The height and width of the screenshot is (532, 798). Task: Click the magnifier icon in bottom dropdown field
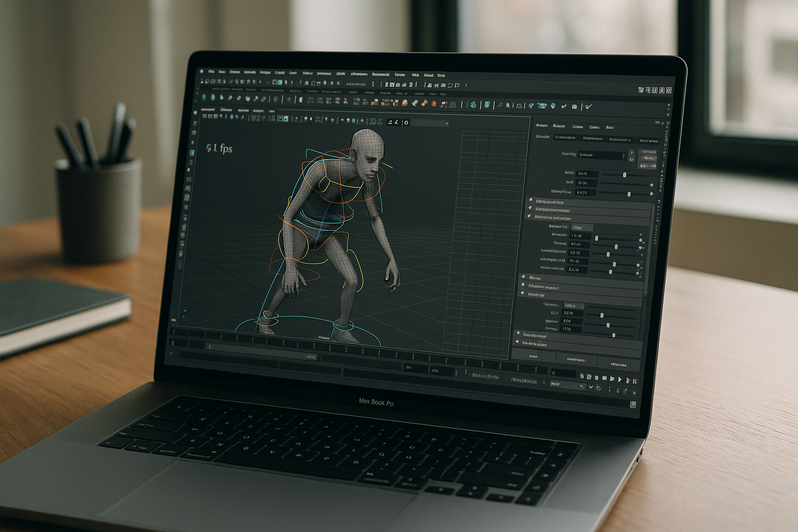tap(582, 386)
